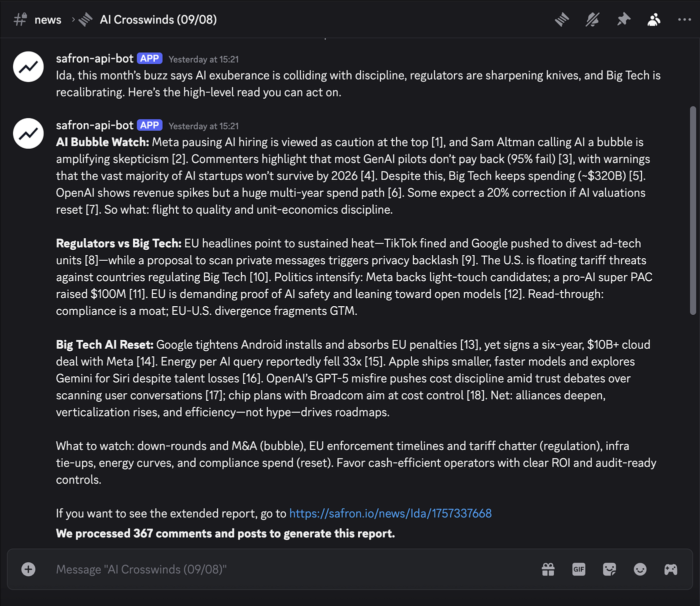Toggle the member list panel

[654, 20]
